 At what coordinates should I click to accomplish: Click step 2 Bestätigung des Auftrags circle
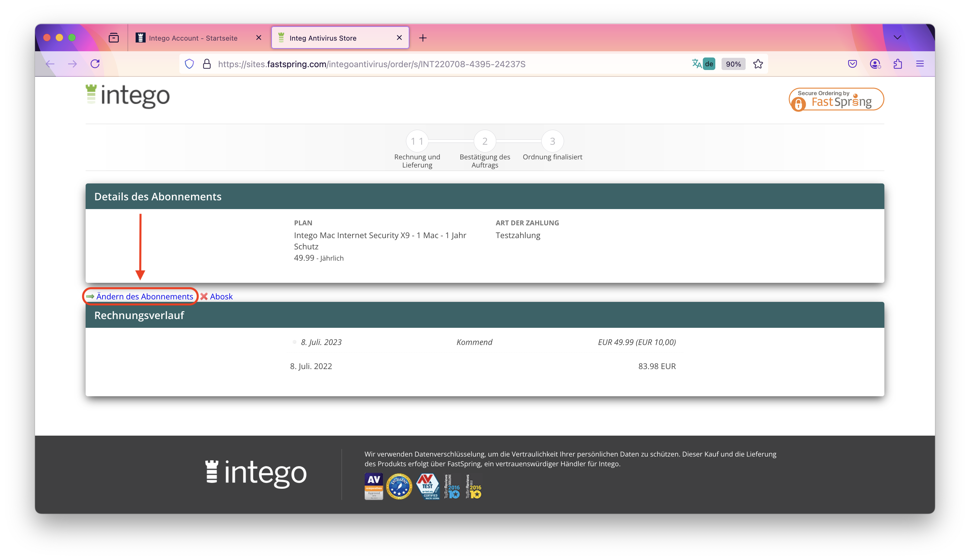tap(485, 141)
